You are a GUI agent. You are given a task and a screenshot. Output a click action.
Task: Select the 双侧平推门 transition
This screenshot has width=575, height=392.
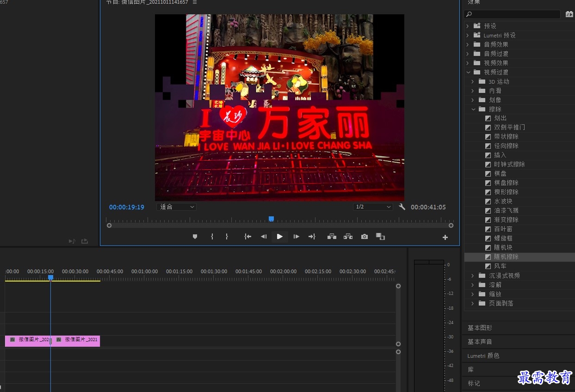pyautogui.click(x=509, y=128)
